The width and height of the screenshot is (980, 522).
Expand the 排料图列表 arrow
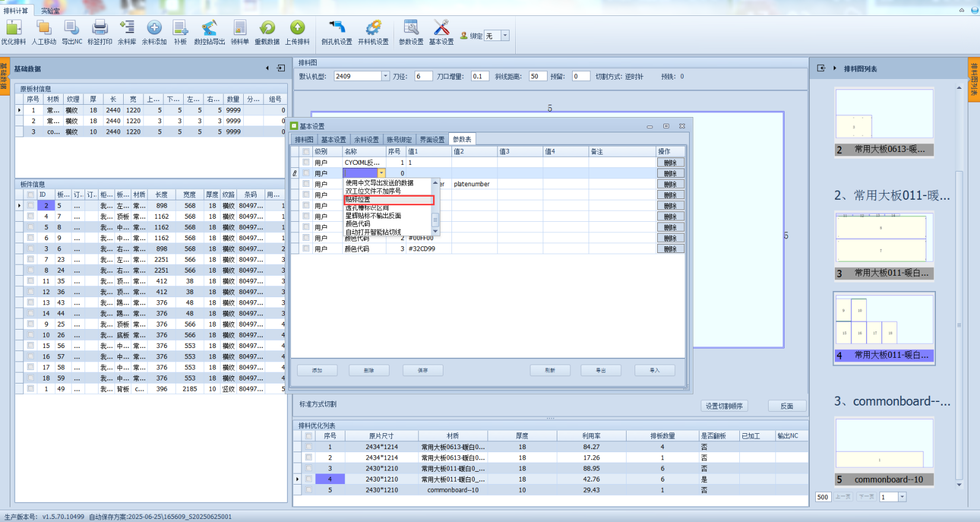click(x=834, y=68)
